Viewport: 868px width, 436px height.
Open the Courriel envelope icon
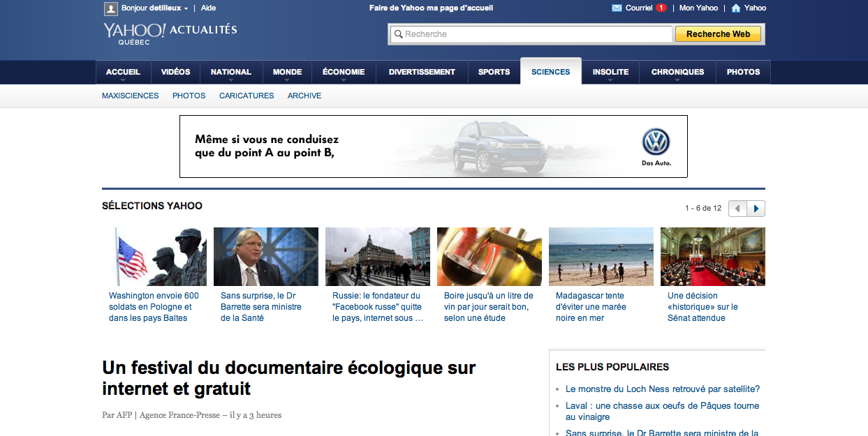617,8
